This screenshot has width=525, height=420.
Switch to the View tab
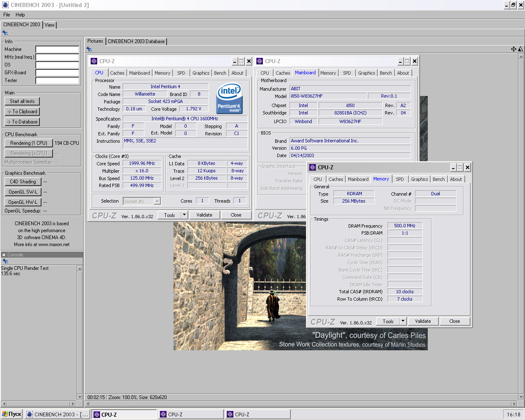tap(50, 25)
